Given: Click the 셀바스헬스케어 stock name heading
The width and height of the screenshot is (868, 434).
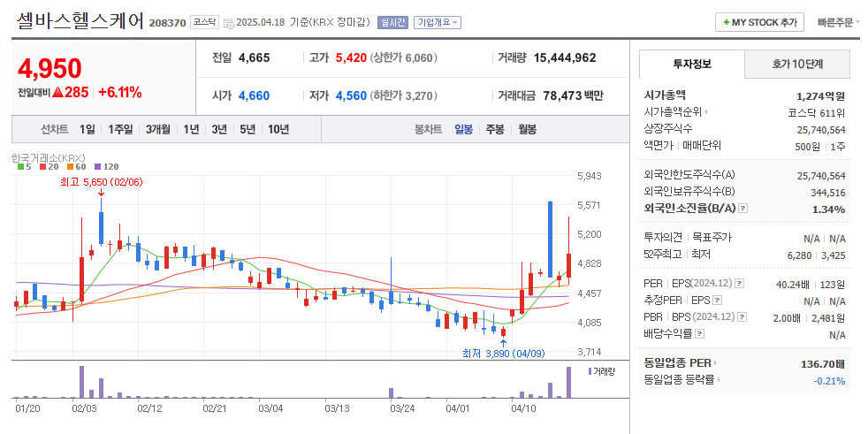Looking at the screenshot, I should [80, 21].
